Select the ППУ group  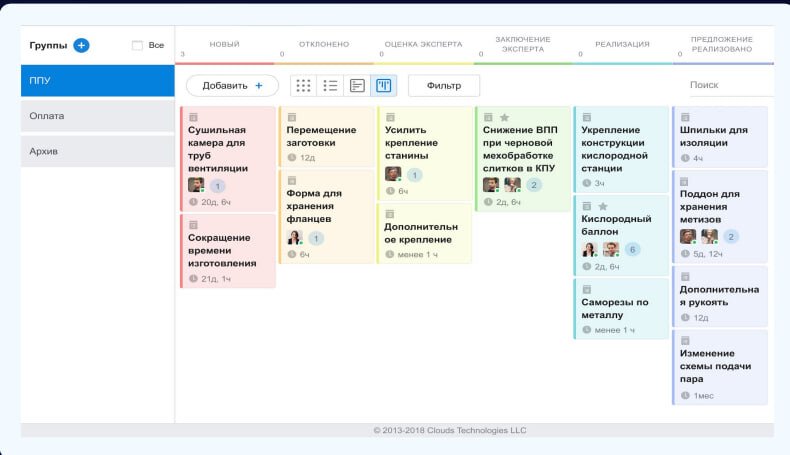(98, 81)
